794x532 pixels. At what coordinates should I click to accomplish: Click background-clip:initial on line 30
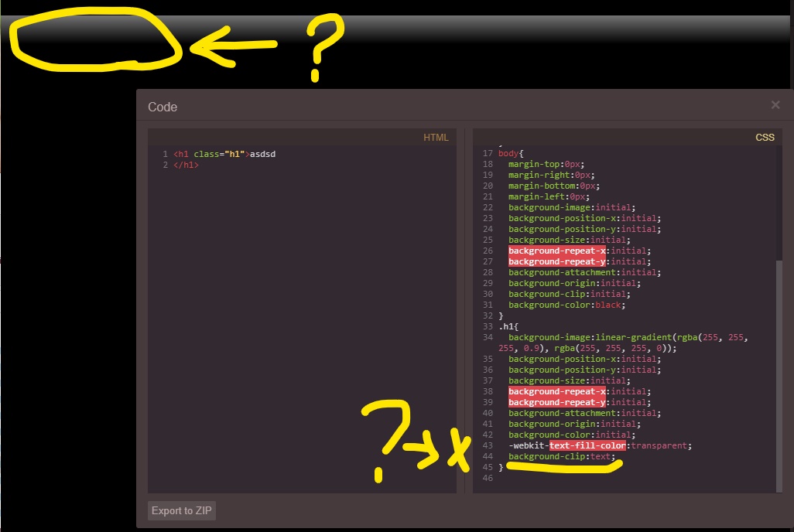pos(569,294)
